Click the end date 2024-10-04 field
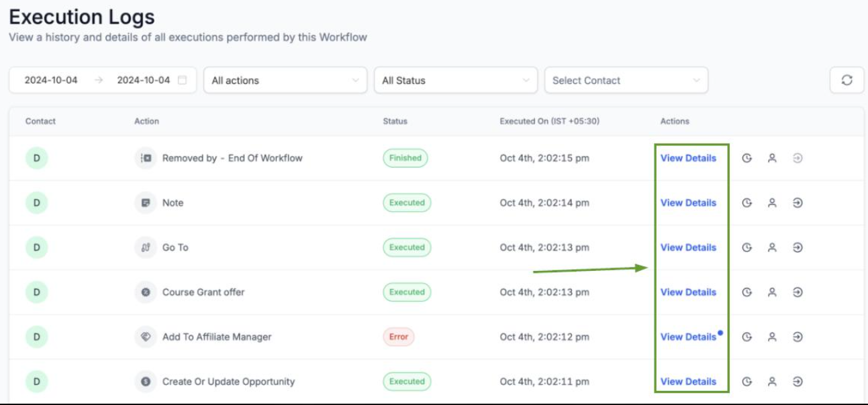This screenshot has width=868, height=405. click(x=144, y=80)
